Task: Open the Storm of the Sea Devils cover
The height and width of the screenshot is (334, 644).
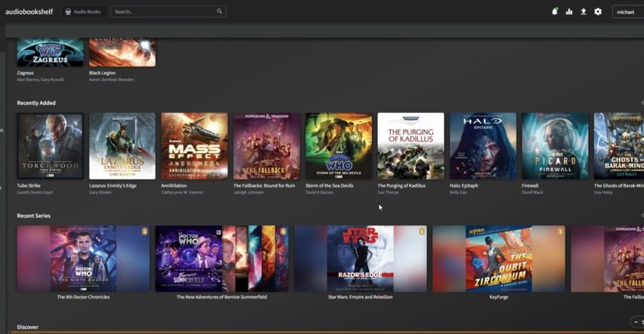Action: coord(339,146)
